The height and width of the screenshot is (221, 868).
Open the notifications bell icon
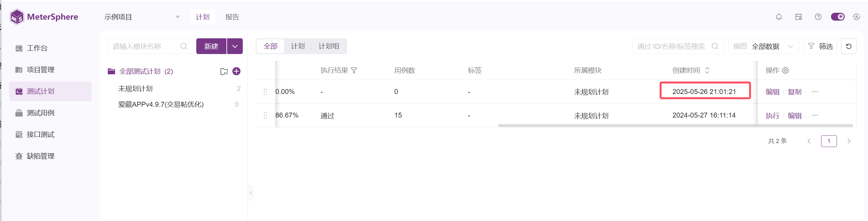(779, 17)
